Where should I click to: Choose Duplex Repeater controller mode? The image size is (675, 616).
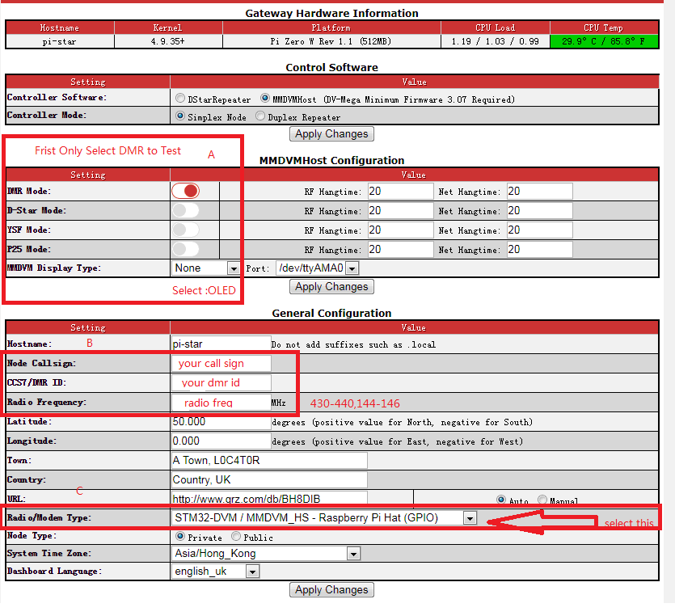pyautogui.click(x=260, y=116)
